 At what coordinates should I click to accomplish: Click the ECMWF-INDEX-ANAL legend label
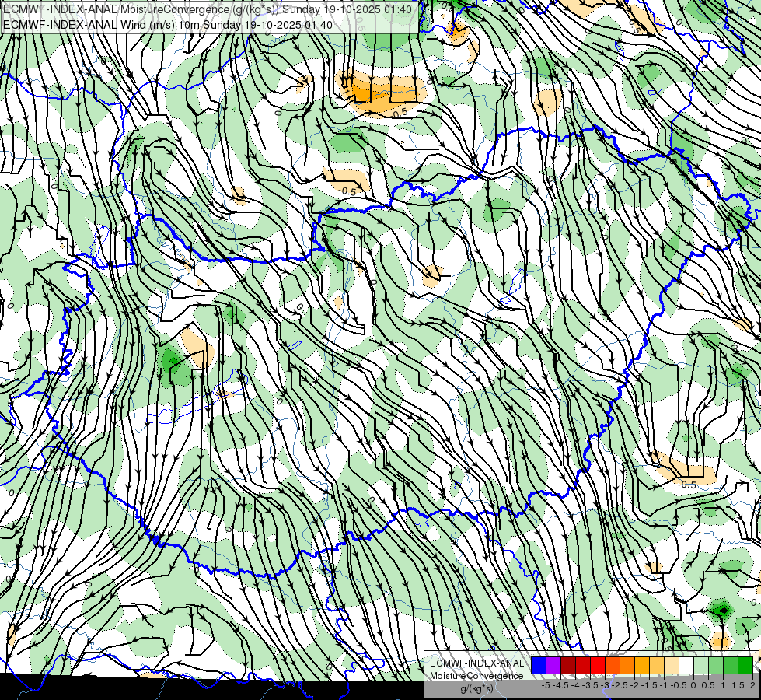pyautogui.click(x=476, y=663)
